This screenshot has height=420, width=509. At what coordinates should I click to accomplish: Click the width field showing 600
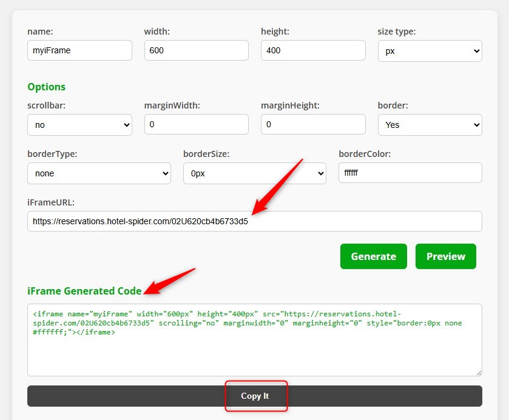click(x=196, y=50)
